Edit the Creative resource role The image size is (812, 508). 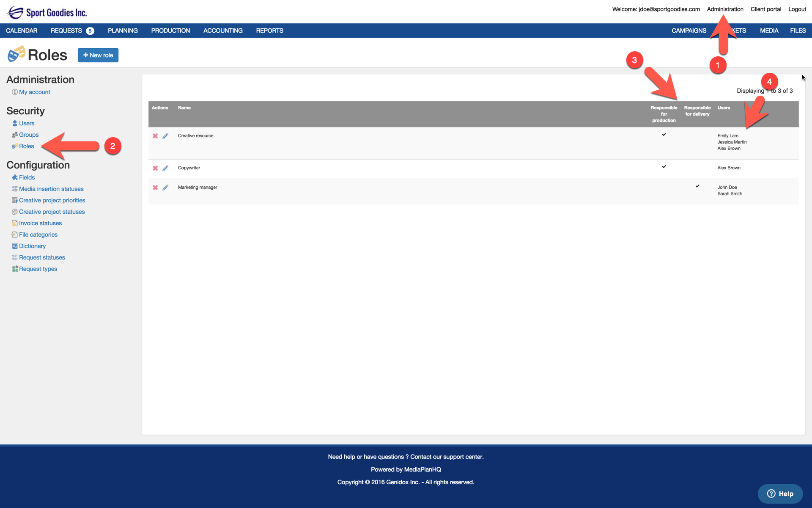click(165, 136)
